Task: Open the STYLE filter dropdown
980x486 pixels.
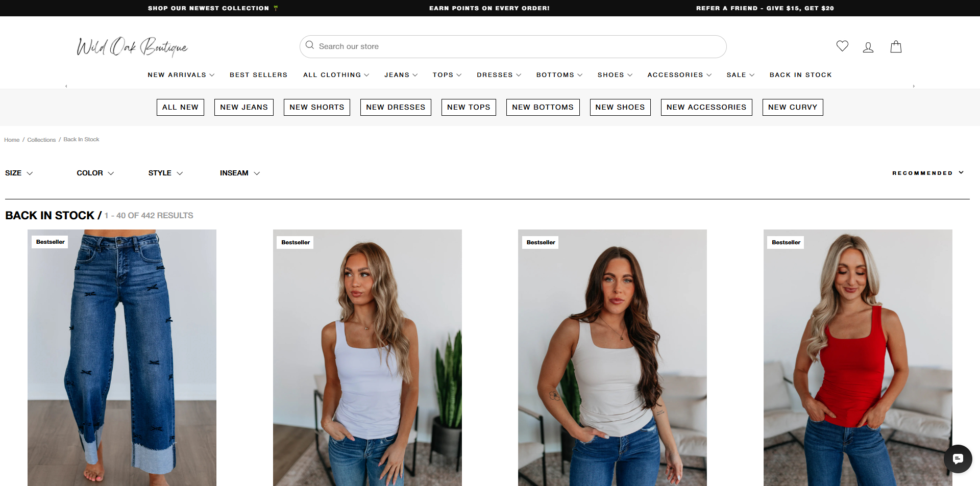Action: [x=164, y=173]
